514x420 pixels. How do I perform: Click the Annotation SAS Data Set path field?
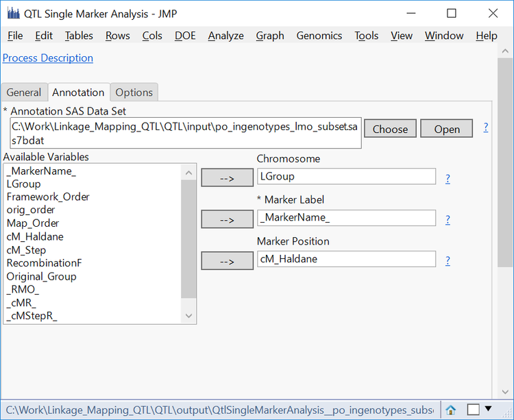pyautogui.click(x=186, y=133)
